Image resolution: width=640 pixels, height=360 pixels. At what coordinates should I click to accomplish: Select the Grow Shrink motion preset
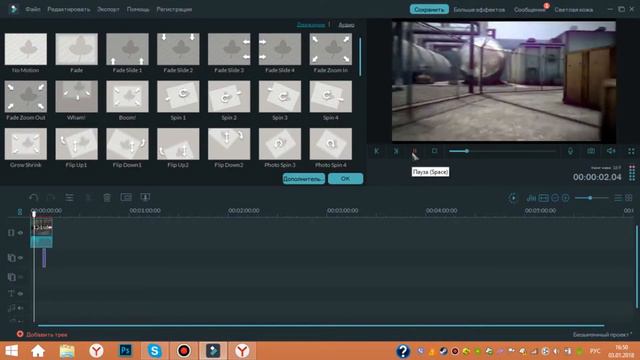pos(26,144)
